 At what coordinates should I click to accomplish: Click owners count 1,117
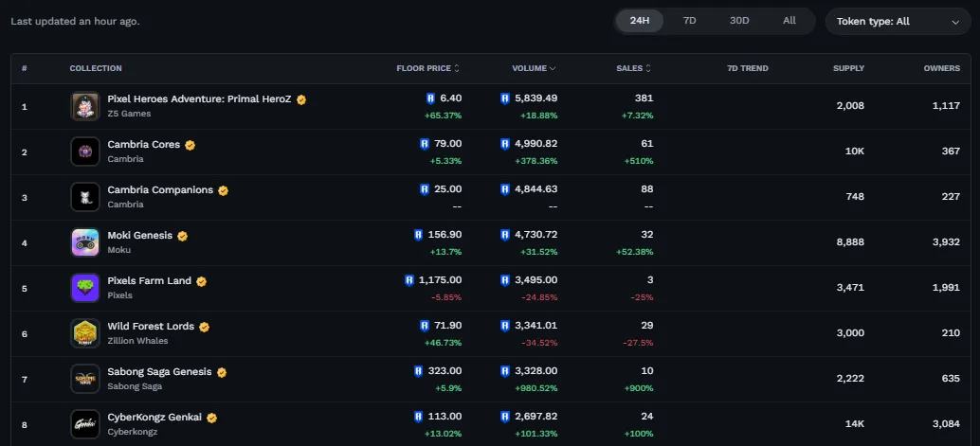click(x=946, y=105)
